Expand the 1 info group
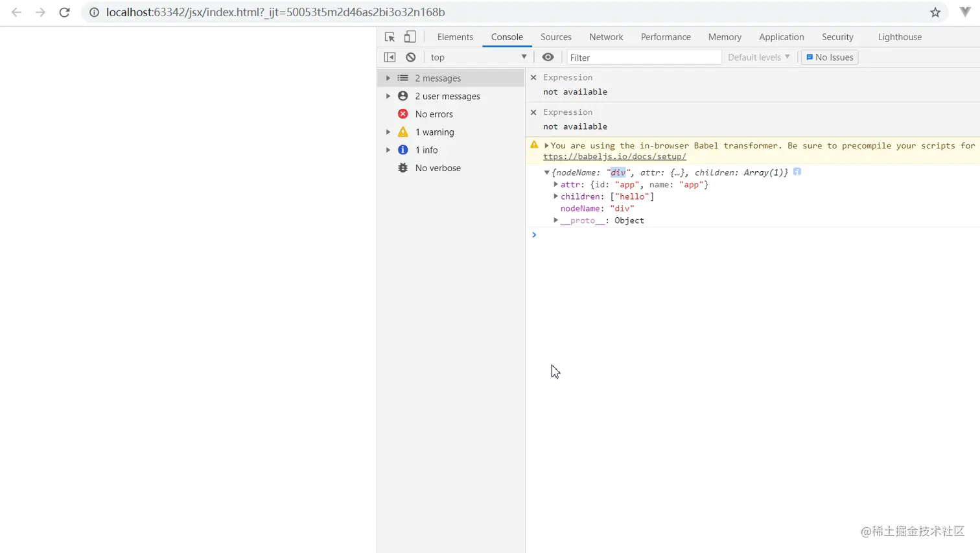Viewport: 980px width, 553px height. pyautogui.click(x=388, y=150)
